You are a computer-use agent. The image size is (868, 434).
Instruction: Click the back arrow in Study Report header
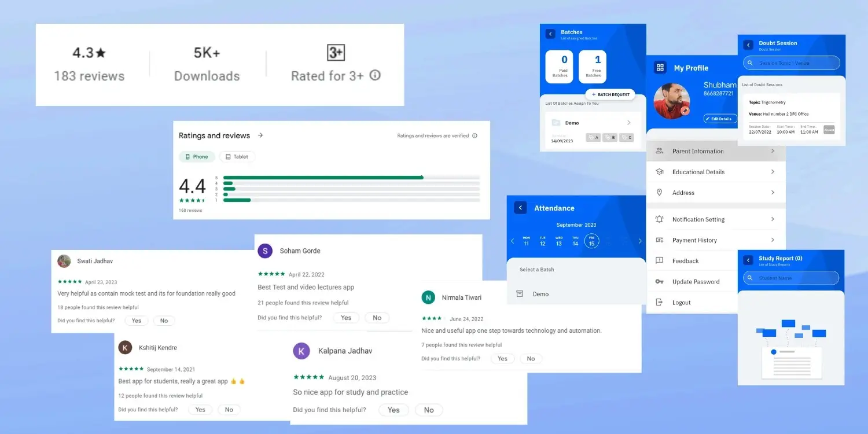click(x=748, y=260)
